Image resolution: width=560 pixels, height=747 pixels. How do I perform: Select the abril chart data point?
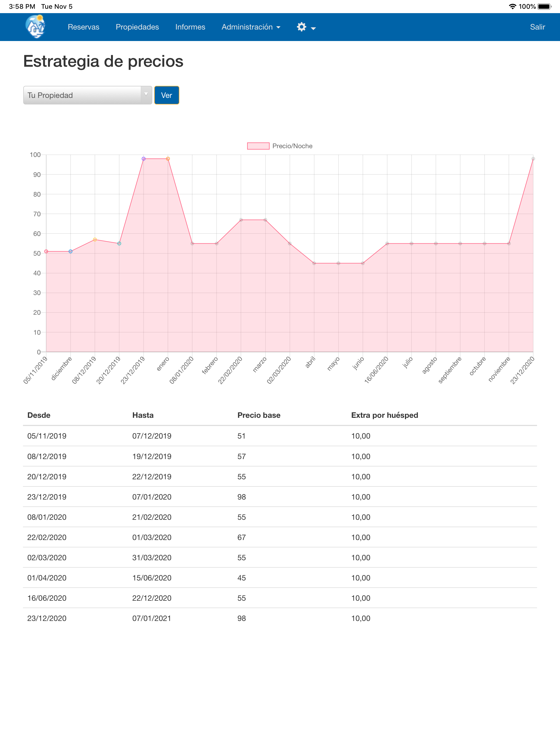coord(314,263)
